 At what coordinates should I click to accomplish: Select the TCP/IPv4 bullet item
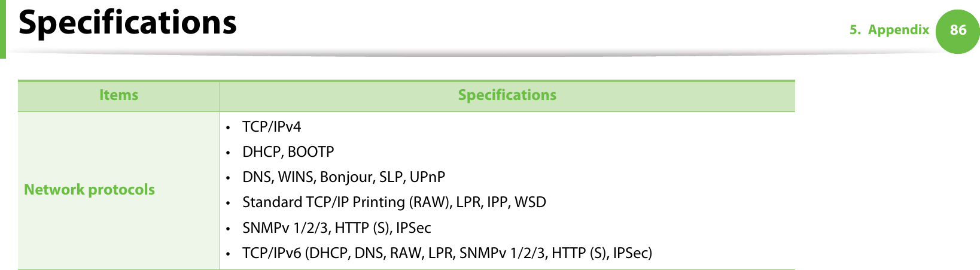click(x=272, y=127)
